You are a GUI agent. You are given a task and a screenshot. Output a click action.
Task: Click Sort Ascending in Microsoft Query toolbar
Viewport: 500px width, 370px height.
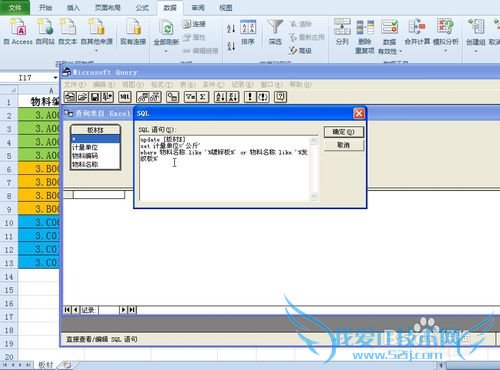pyautogui.click(x=220, y=97)
